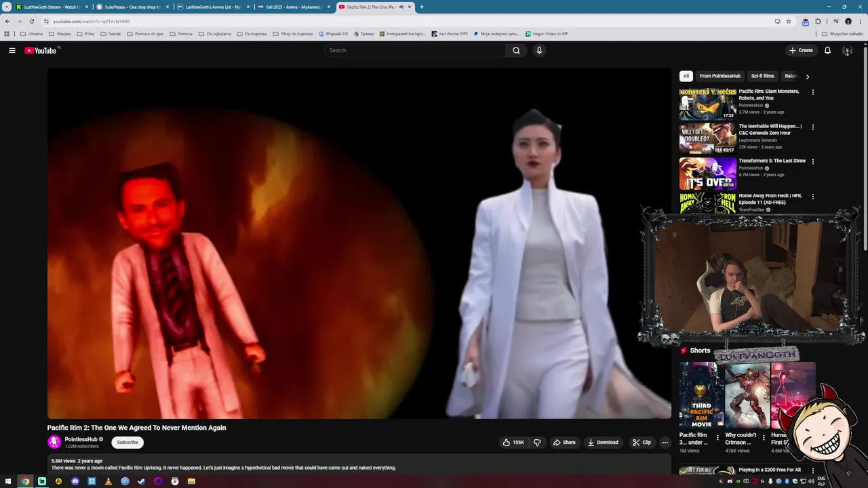The height and width of the screenshot is (488, 868).
Task: Open Chrome profile avatar in toolbar
Action: point(848,21)
